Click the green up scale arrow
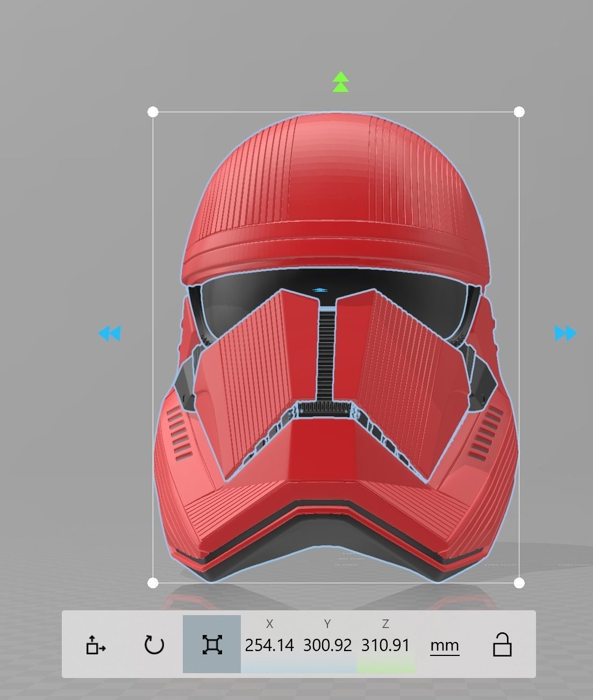Viewport: 593px width, 700px height. pyautogui.click(x=340, y=82)
